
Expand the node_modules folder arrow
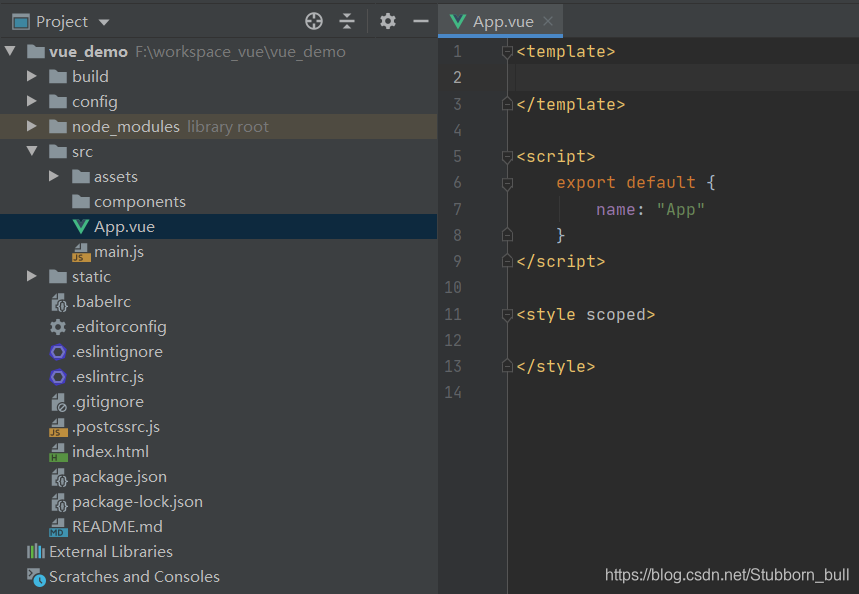pos(32,126)
